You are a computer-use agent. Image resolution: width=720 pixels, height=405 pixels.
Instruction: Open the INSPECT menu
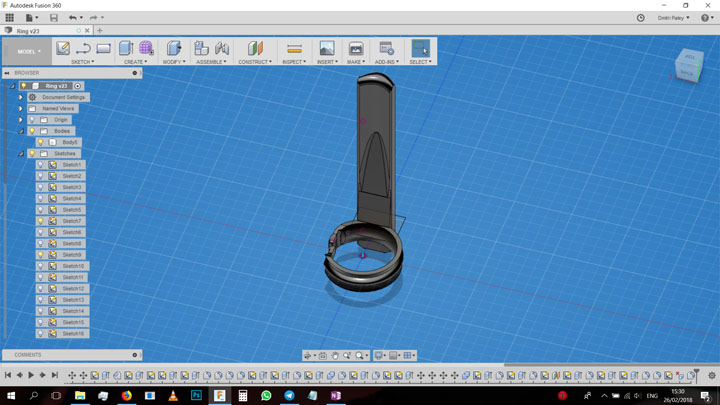pyautogui.click(x=294, y=62)
